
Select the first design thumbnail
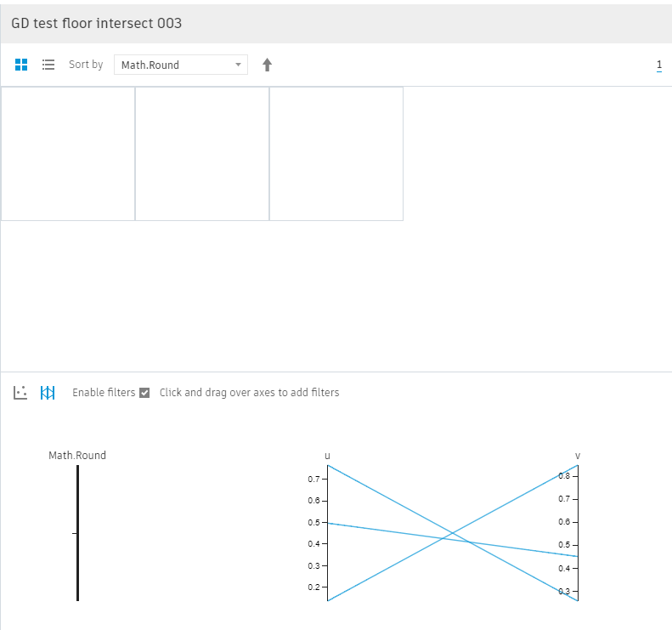[68, 154]
